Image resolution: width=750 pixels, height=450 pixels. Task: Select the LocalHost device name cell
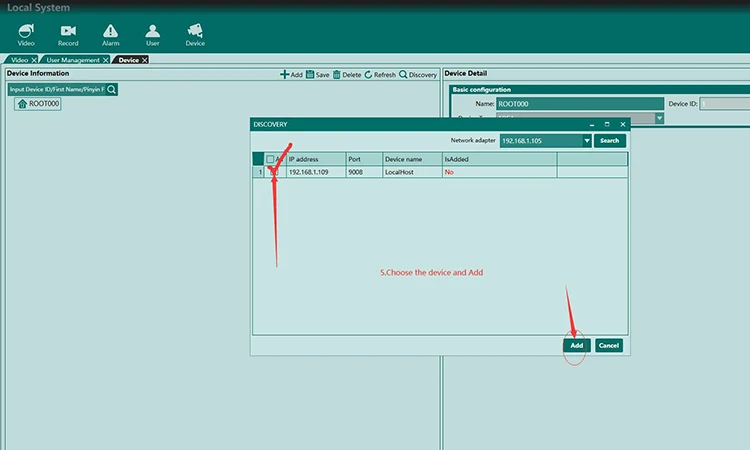412,172
